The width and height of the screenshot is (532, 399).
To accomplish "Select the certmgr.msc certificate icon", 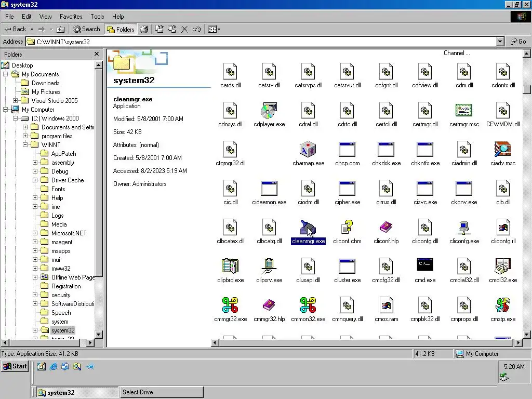I will [x=464, y=110].
